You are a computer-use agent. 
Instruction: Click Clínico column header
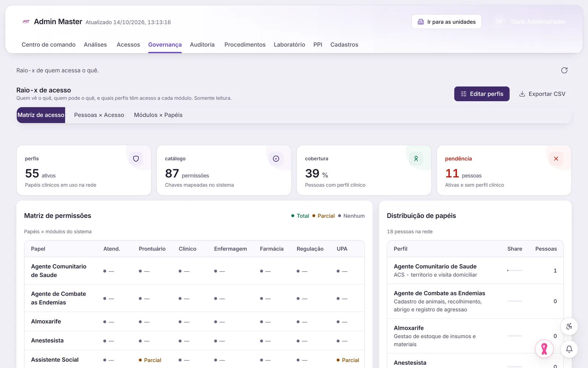click(187, 249)
